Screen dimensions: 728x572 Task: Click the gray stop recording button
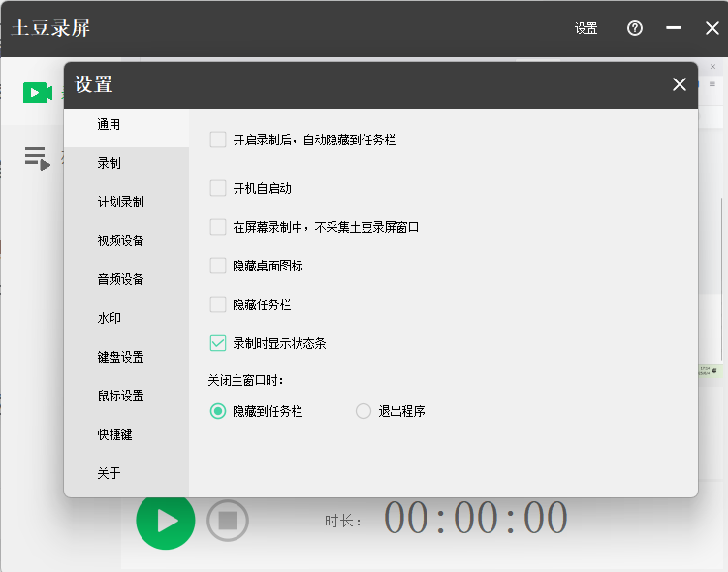pos(228,521)
